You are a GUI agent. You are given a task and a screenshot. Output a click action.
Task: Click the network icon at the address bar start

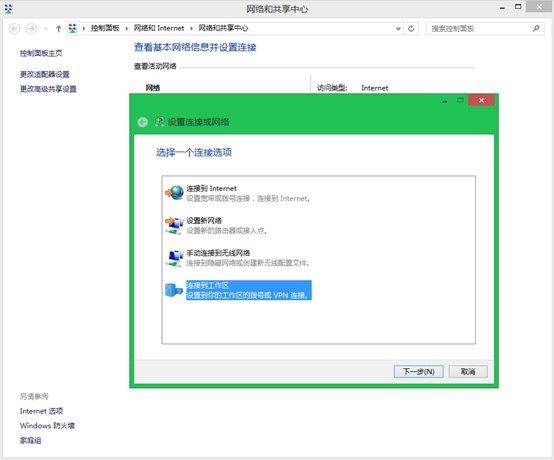coord(72,28)
